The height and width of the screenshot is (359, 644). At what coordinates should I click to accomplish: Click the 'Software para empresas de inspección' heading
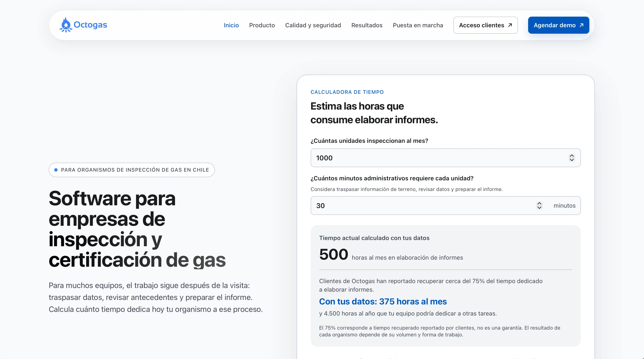137,229
